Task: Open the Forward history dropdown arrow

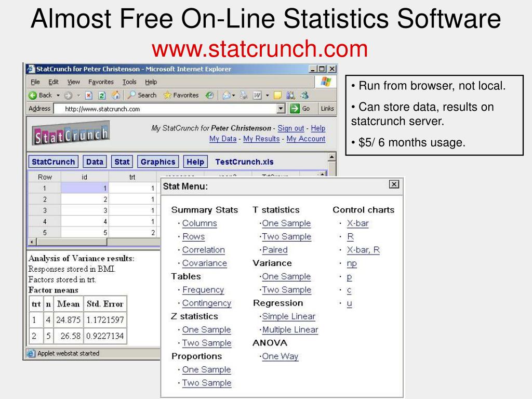Action: [x=78, y=96]
